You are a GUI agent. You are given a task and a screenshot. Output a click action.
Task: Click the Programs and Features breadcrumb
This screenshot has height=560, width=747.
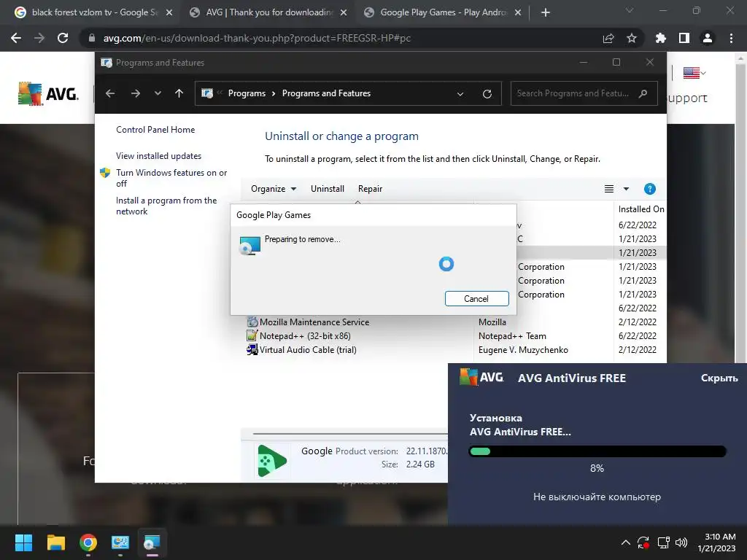[326, 93]
